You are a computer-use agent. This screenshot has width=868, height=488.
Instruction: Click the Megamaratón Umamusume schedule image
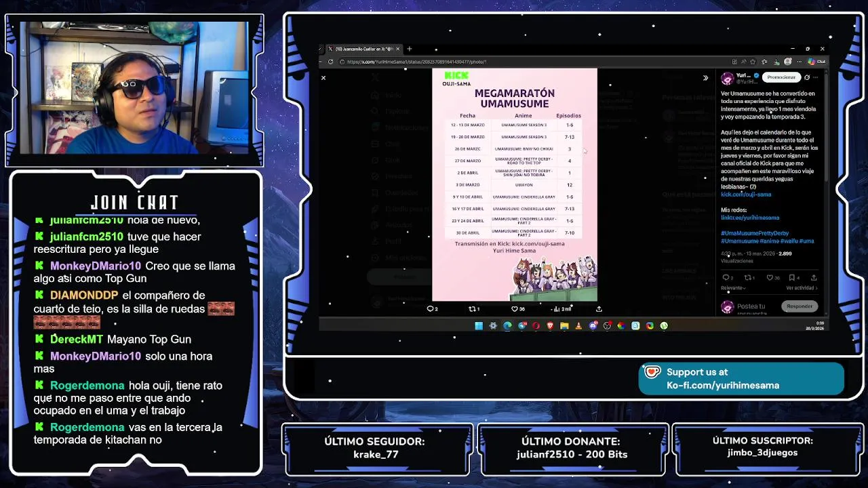coord(515,184)
